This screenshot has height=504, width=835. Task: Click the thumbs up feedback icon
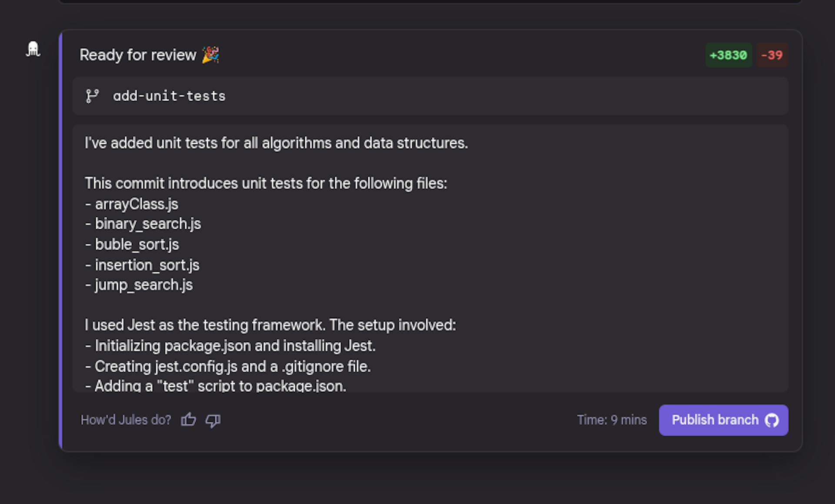188,420
